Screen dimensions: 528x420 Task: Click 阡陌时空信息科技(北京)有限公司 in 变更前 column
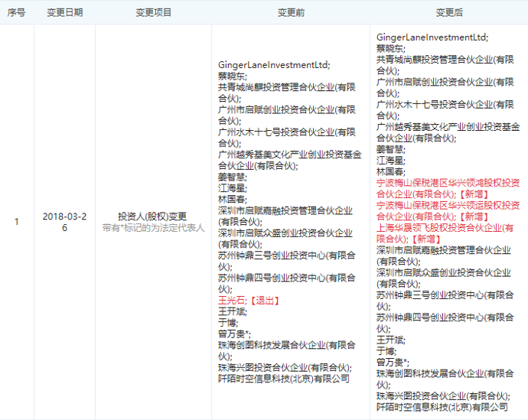(x=284, y=379)
